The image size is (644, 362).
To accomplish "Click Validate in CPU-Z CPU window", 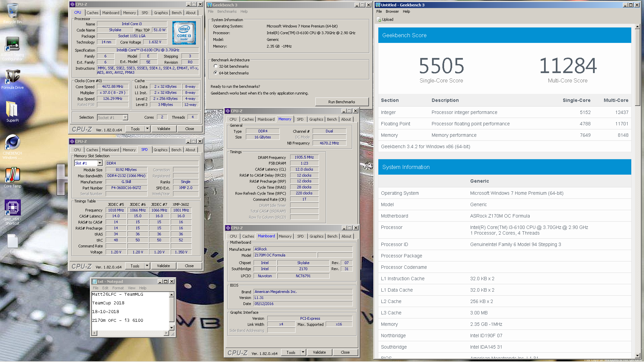I will point(164,129).
